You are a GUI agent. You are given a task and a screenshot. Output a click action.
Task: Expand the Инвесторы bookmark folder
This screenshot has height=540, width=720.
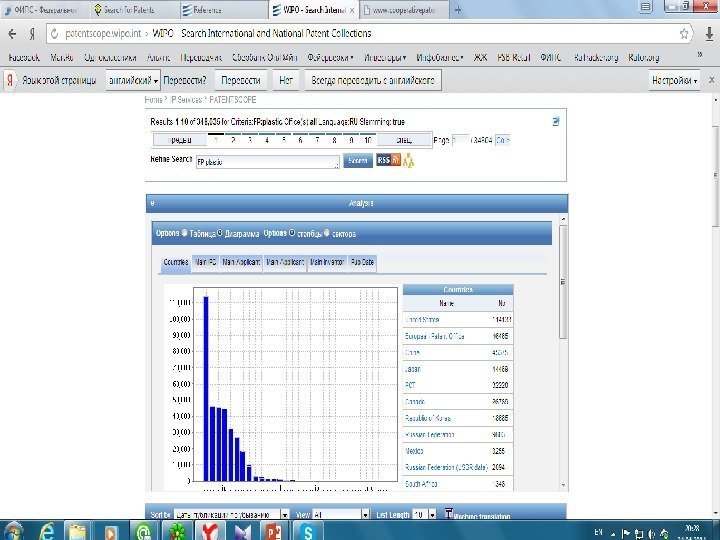coord(385,57)
